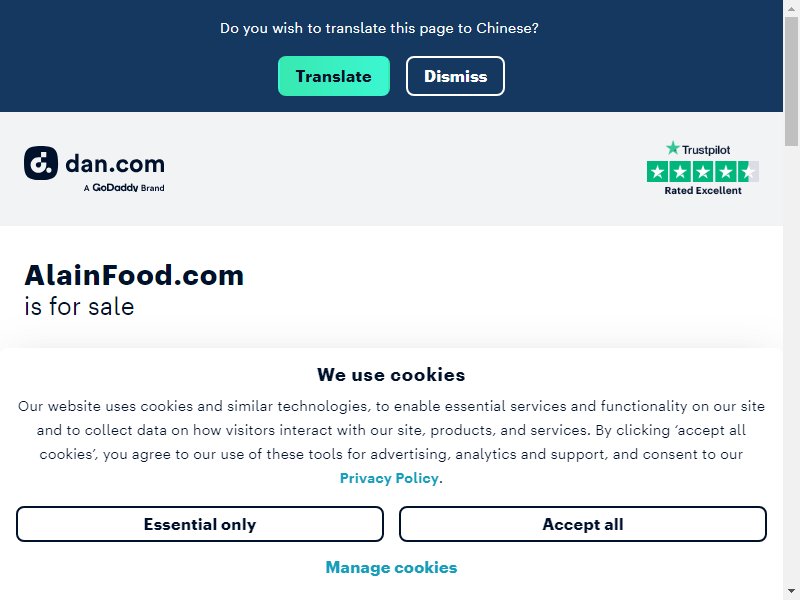
Task: Click the dan.com logo icon
Action: point(41,163)
